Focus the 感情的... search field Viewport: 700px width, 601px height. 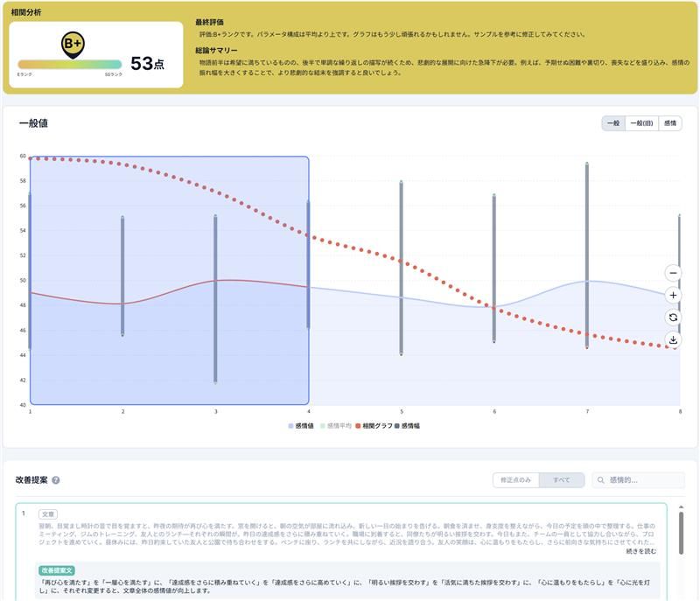pos(639,480)
